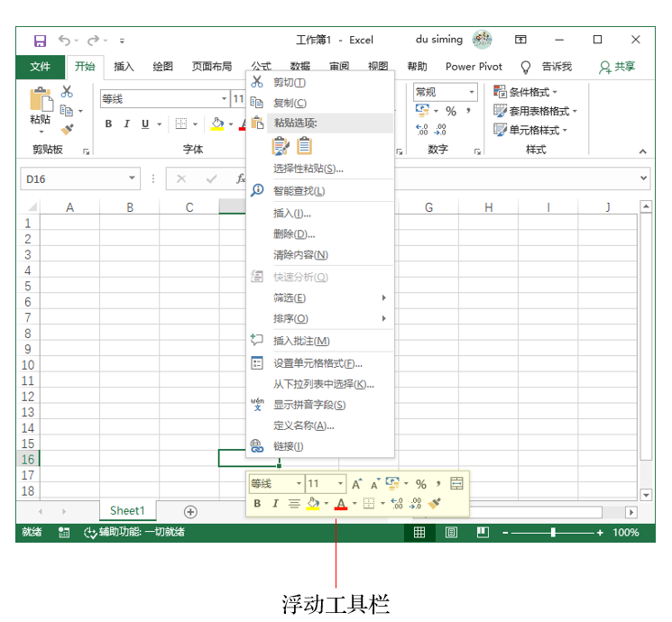
Task: Expand the formula bar chevron
Action: [643, 178]
